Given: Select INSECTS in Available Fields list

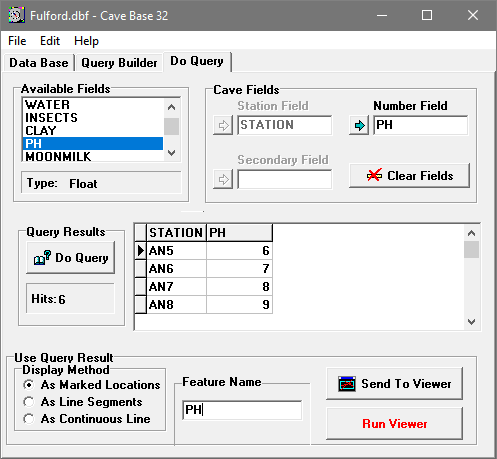Looking at the screenshot, I should [93, 118].
